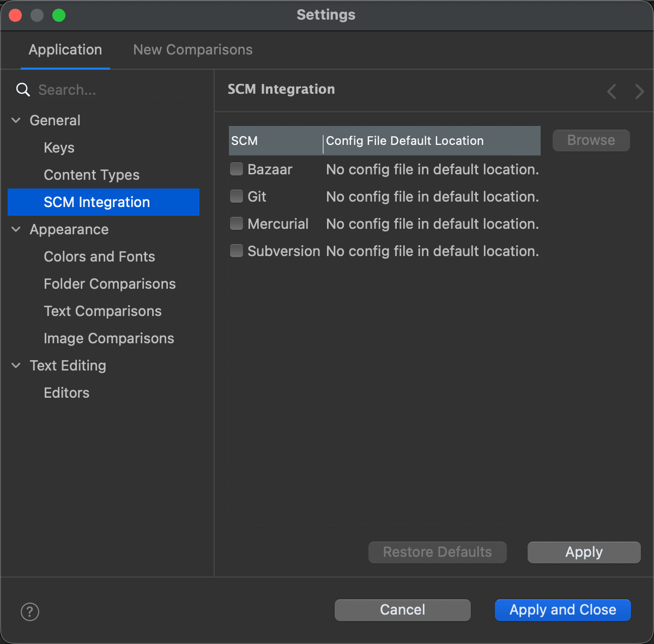Select the Bazaar row label
Screen dimensions: 654x644
click(270, 169)
